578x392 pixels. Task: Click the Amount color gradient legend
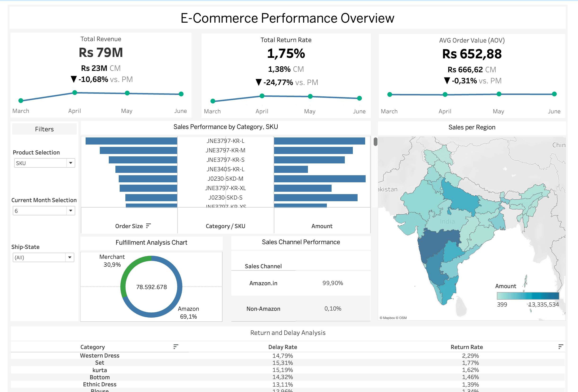point(528,296)
